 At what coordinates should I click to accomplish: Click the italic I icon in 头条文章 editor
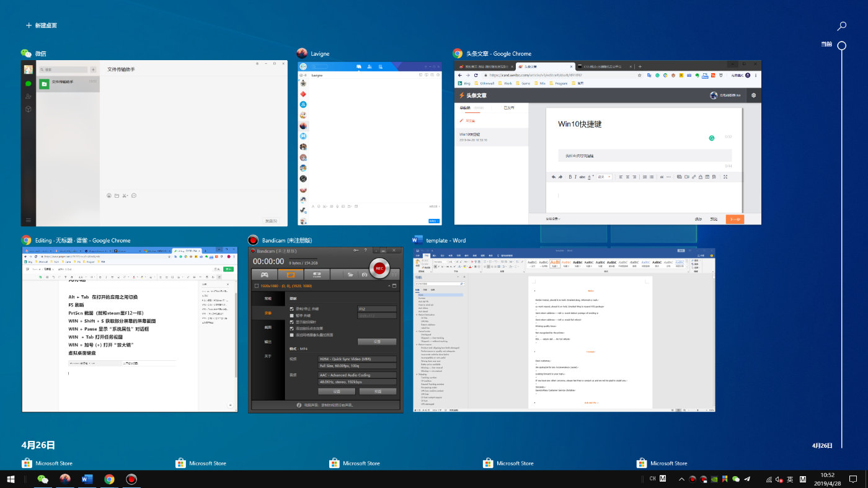coord(575,177)
